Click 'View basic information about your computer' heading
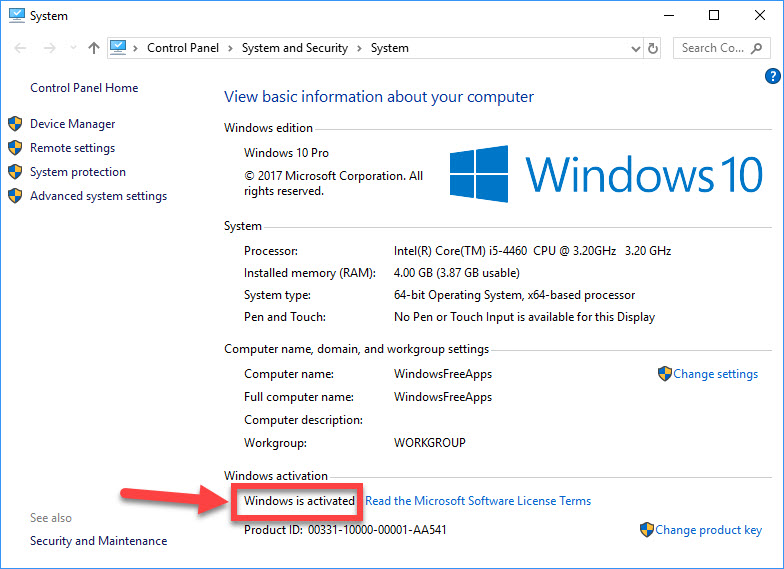Image resolution: width=784 pixels, height=569 pixels. tap(379, 97)
